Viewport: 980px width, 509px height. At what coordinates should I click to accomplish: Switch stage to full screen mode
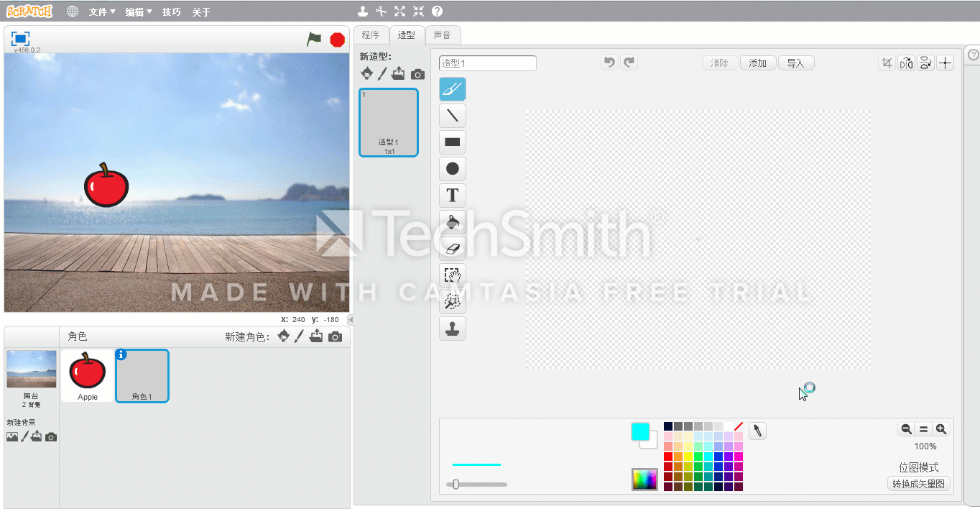click(20, 39)
